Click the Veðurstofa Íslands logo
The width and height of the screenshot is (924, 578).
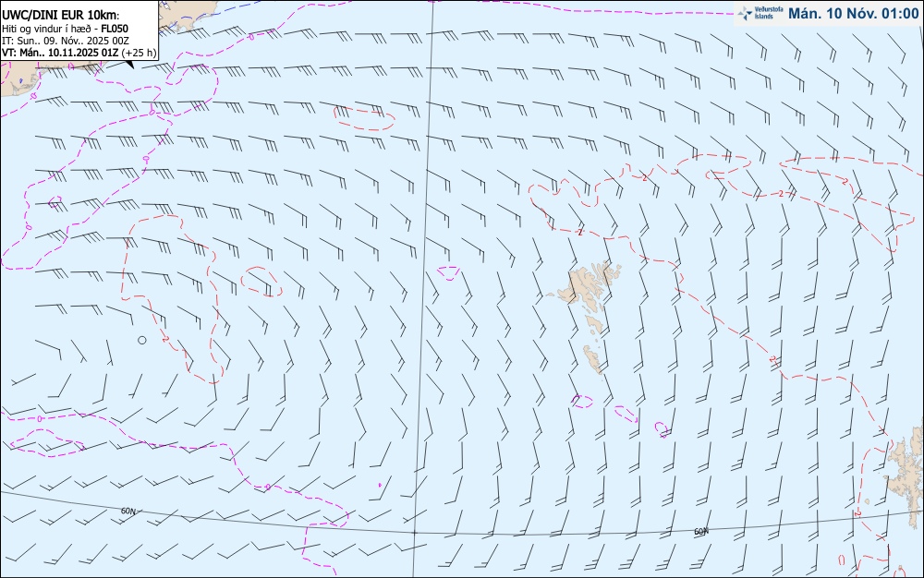coord(760,13)
